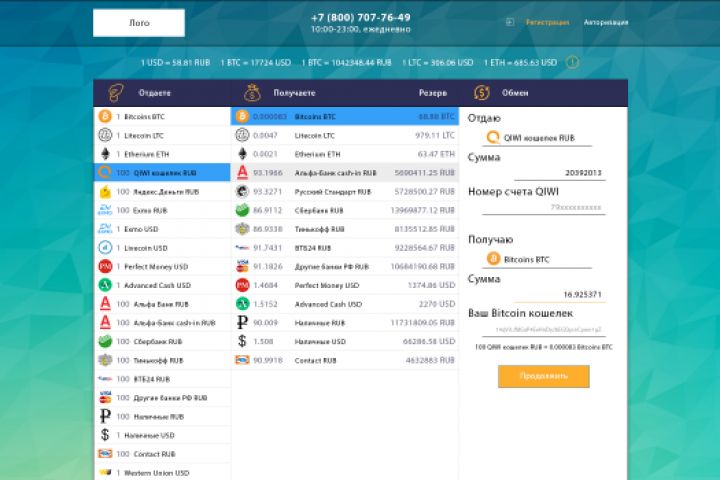Click the Ethereum icon in the Отдаете list
The image size is (720, 480).
click(x=105, y=154)
